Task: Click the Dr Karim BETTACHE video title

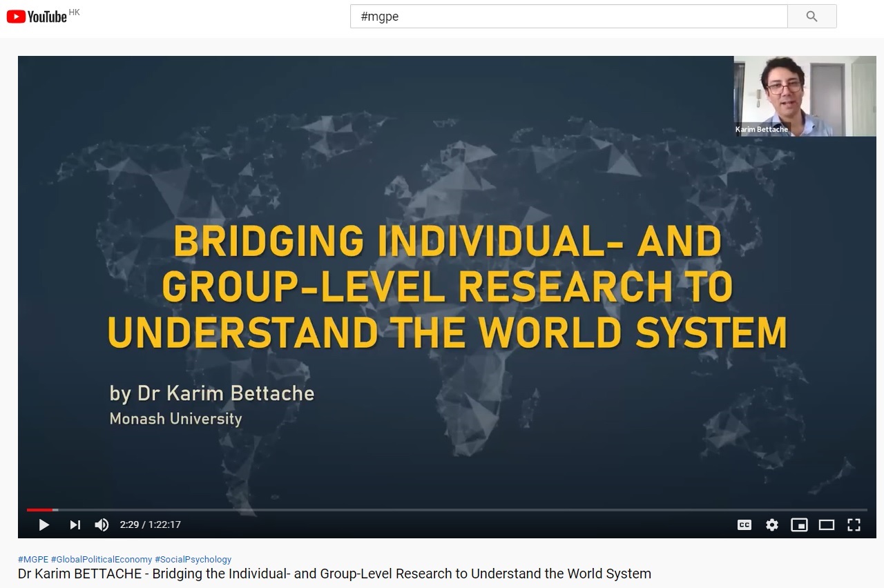Action: (334, 574)
